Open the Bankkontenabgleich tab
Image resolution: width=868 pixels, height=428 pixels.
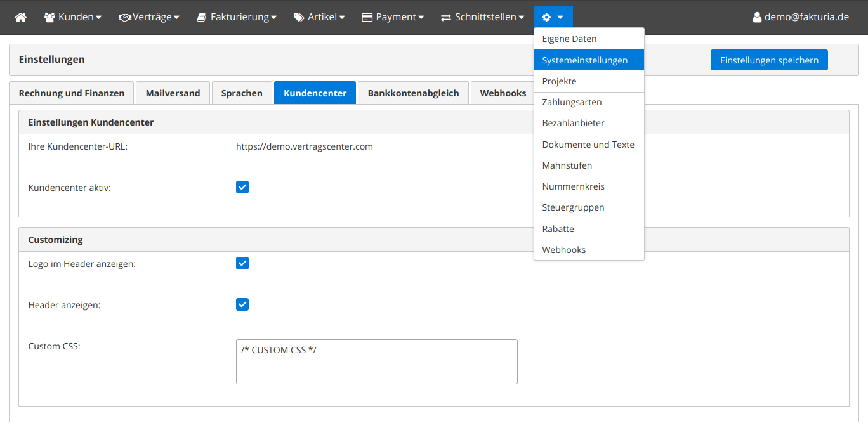click(413, 93)
